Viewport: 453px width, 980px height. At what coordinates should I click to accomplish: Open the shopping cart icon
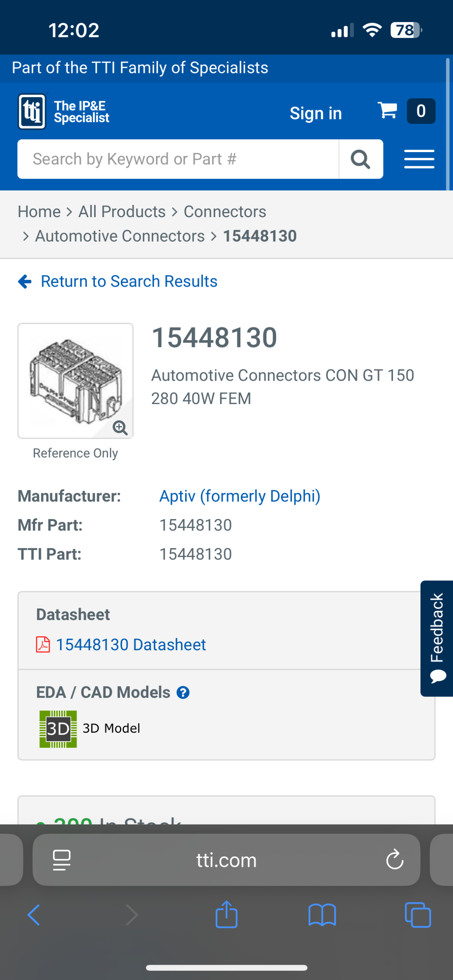point(388,111)
